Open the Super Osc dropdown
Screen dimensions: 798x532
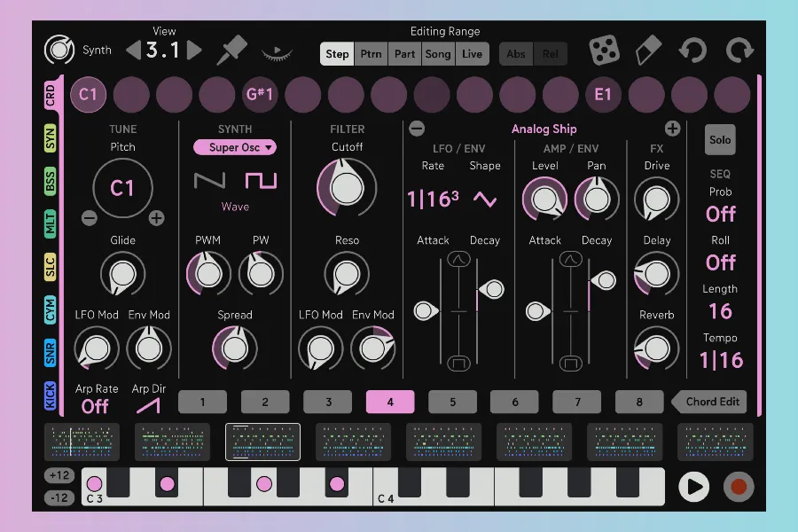pyautogui.click(x=235, y=147)
